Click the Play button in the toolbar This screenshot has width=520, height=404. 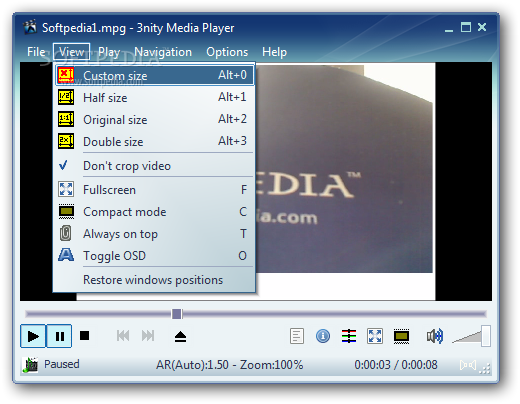coord(33,336)
